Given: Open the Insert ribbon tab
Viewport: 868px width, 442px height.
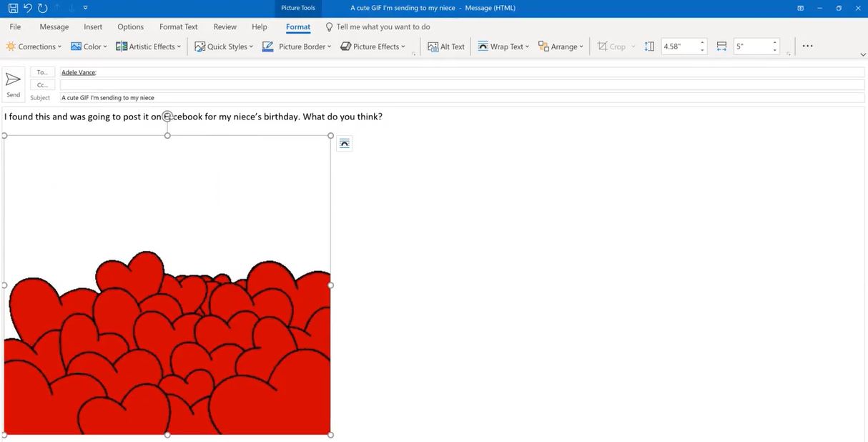Looking at the screenshot, I should click(x=93, y=26).
